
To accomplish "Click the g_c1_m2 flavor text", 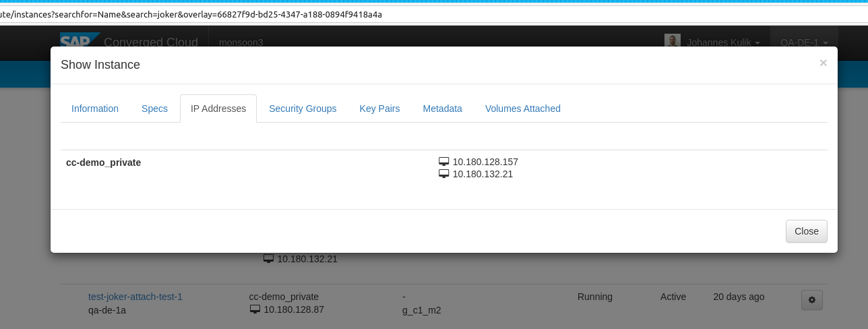I will (421, 310).
